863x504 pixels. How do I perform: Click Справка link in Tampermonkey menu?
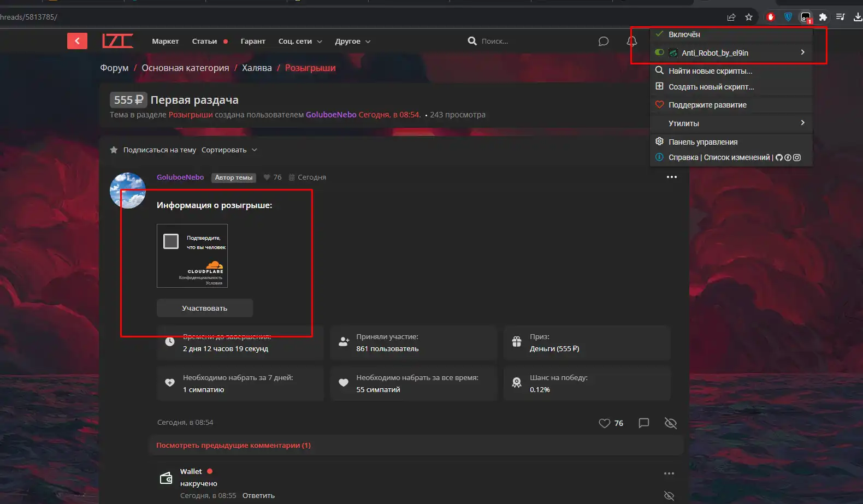point(683,157)
